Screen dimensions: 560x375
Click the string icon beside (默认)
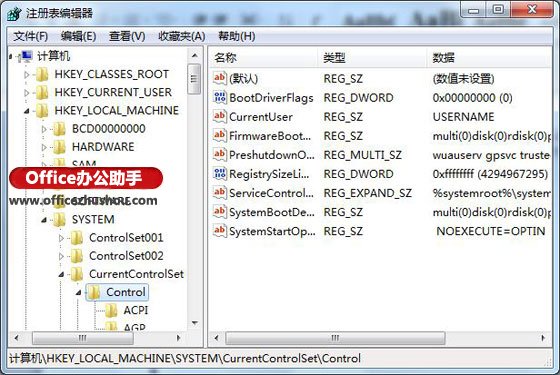(219, 78)
